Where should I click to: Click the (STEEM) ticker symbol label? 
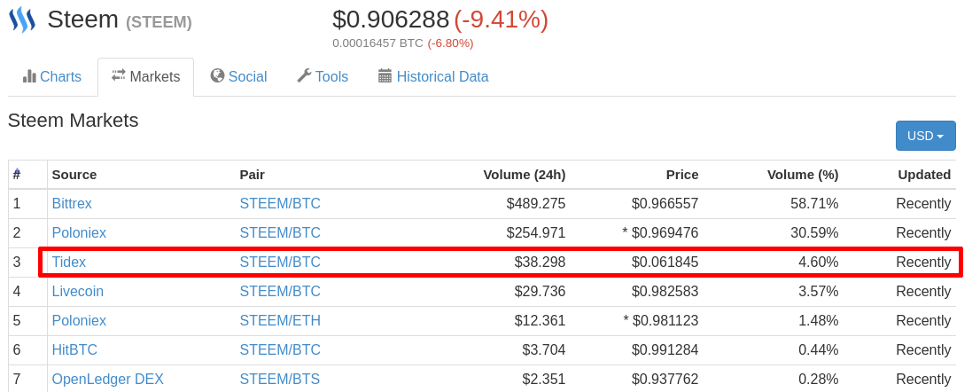159,22
